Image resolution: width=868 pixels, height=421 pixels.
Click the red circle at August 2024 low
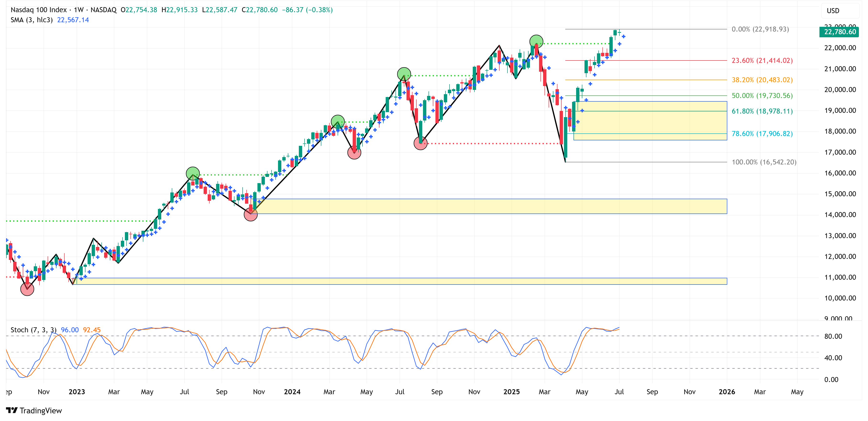(421, 143)
